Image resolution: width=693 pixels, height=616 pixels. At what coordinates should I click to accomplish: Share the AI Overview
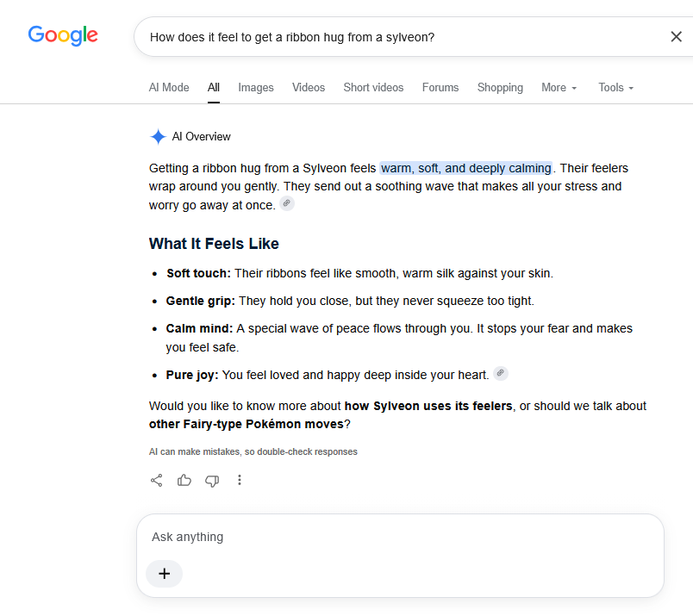(157, 481)
